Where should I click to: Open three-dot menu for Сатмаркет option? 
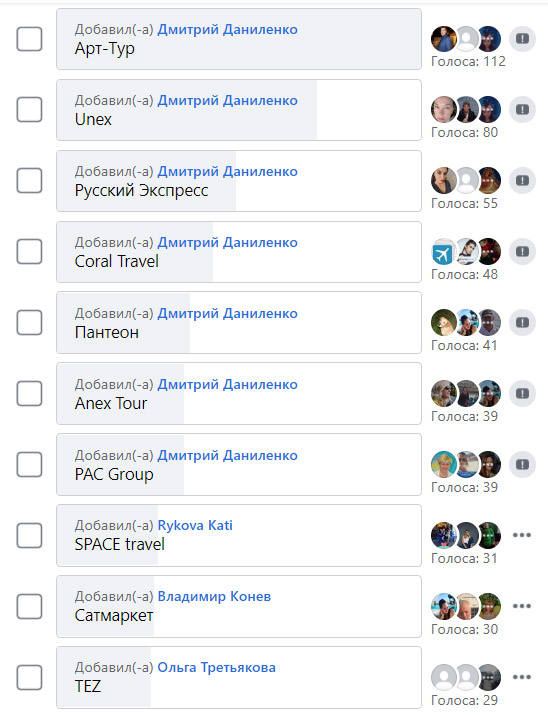click(x=522, y=606)
